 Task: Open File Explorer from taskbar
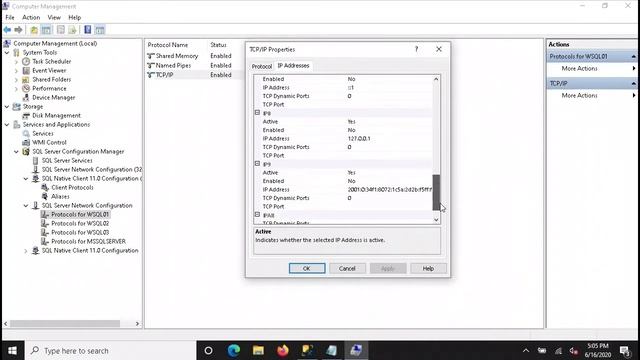point(258,351)
